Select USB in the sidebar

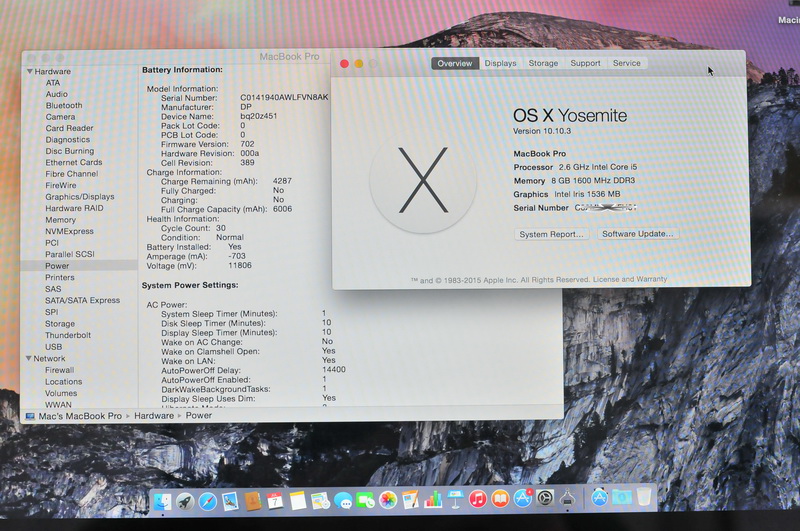click(54, 347)
